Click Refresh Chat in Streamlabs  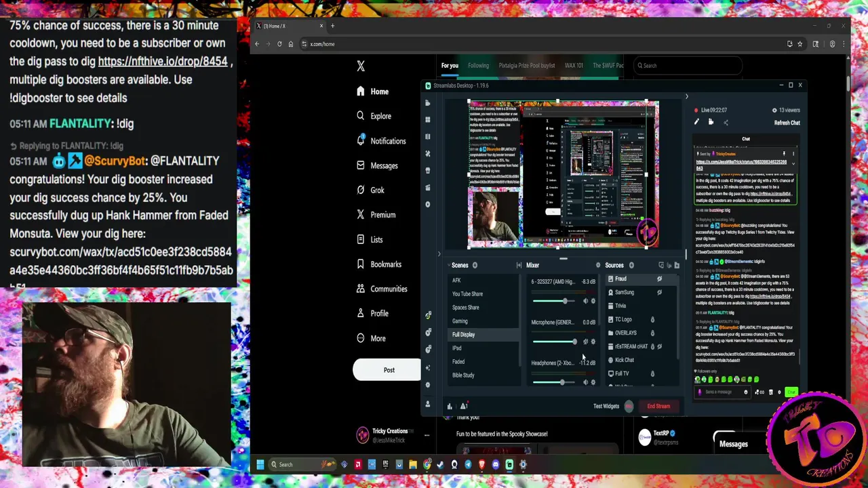click(787, 123)
